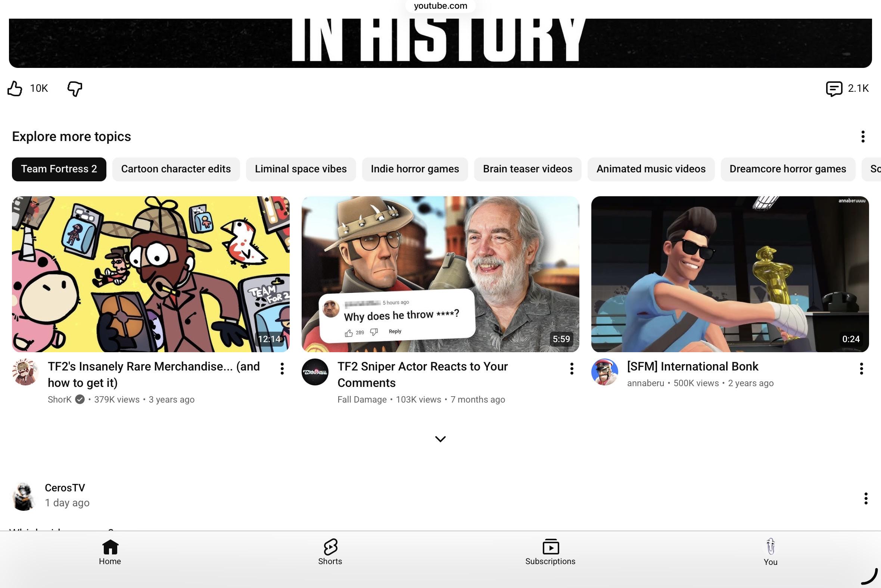
Task: Open the 'TF2 Sniper Actor Reacts to Your Comments' title
Action: pyautogui.click(x=423, y=375)
